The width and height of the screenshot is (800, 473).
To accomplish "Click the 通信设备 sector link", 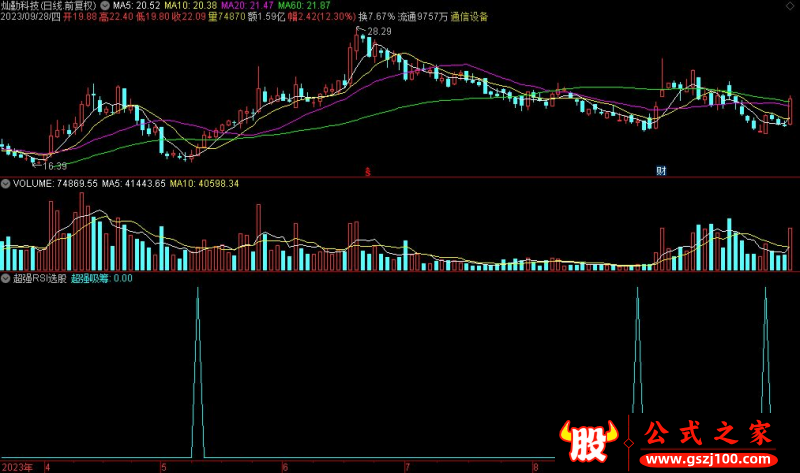I will pos(469,17).
